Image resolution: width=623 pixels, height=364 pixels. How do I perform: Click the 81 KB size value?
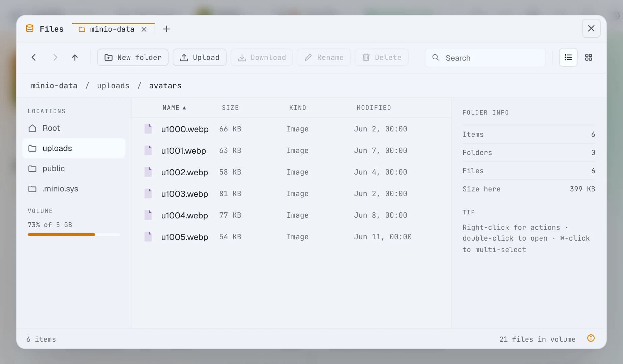(x=230, y=193)
